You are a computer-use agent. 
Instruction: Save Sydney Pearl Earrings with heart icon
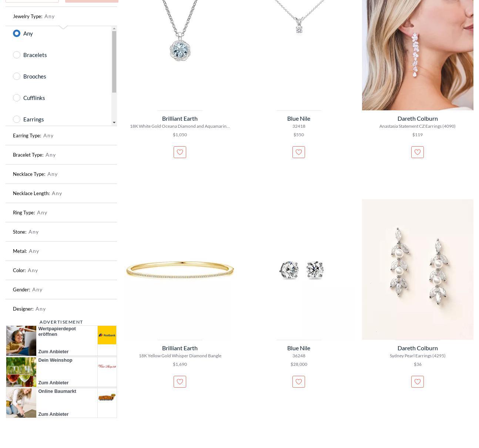pos(418,382)
